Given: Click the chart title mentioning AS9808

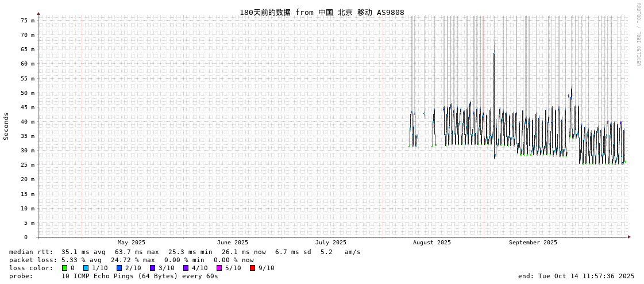Looking at the screenshot, I should (x=322, y=12).
